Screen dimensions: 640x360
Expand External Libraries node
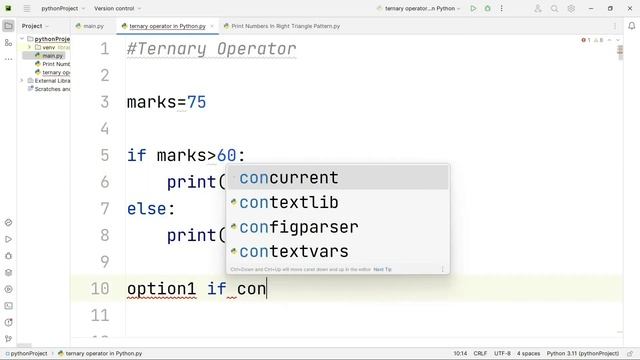point(22,81)
